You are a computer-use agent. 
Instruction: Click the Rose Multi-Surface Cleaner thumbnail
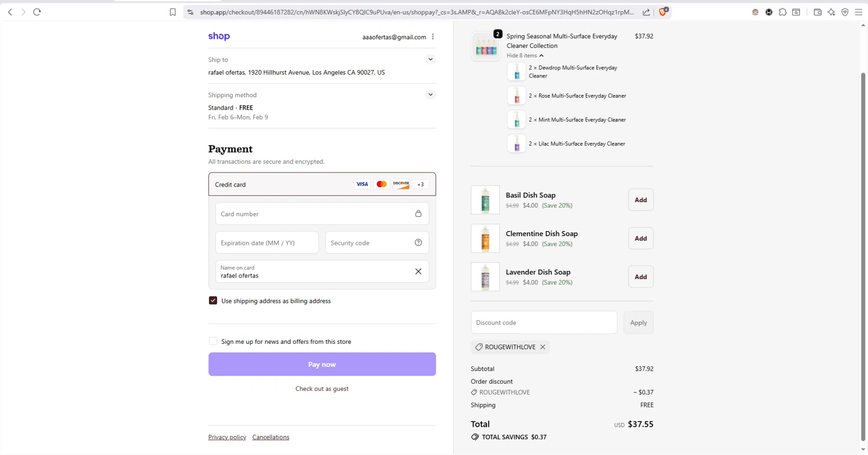pos(516,96)
